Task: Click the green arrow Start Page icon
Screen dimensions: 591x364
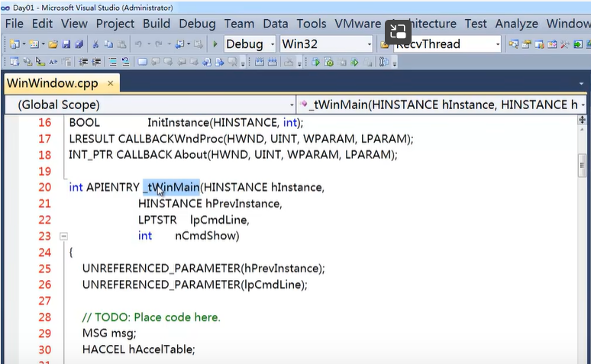Action: point(577,44)
